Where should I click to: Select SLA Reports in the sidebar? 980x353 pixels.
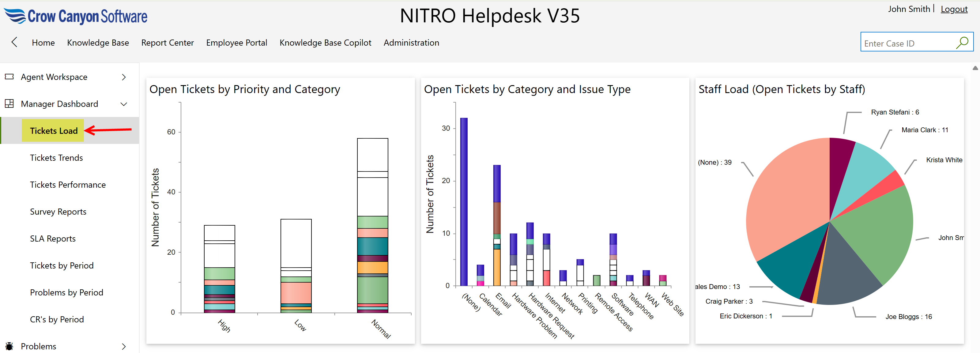tap(52, 238)
